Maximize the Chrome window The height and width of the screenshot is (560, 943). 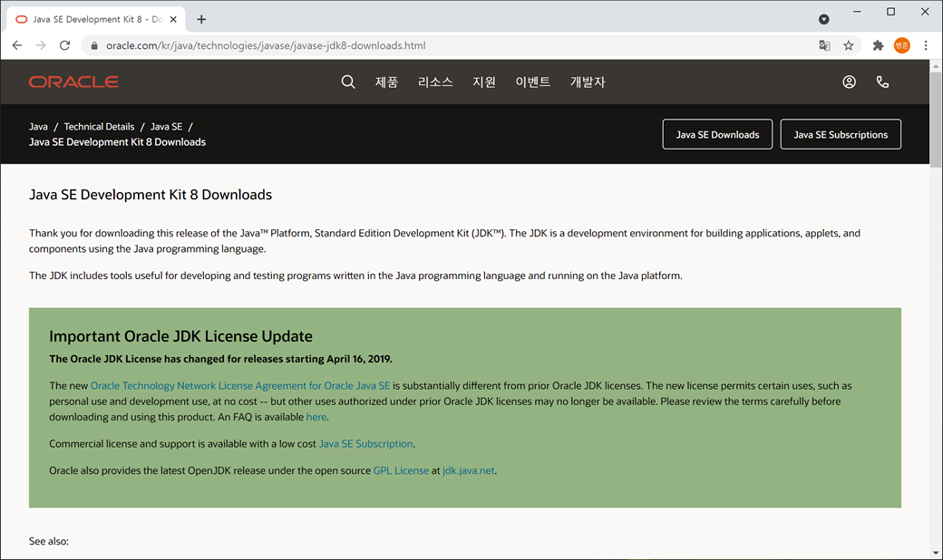tap(890, 12)
